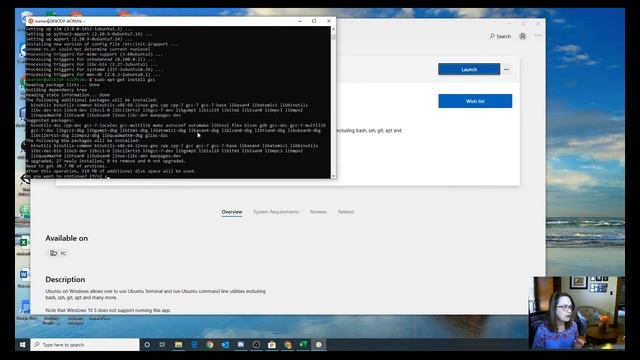Click the 'Description' heading
Screen dimensions: 640x360
coord(65,280)
